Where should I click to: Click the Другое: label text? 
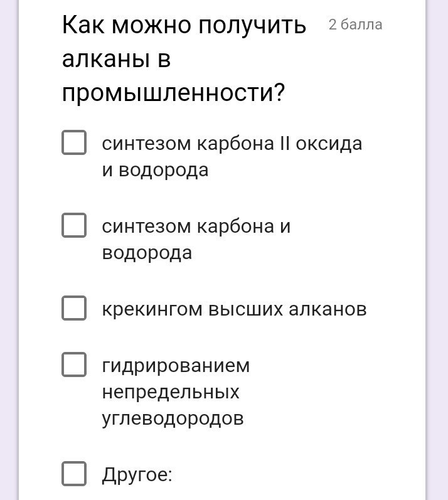[x=137, y=475]
